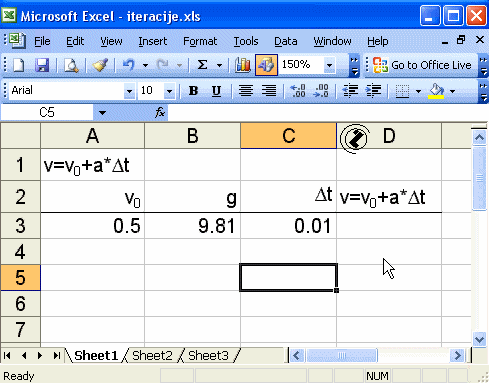This screenshot has height=383, width=489.
Task: Apply the Borders button
Action: pyautogui.click(x=402, y=91)
